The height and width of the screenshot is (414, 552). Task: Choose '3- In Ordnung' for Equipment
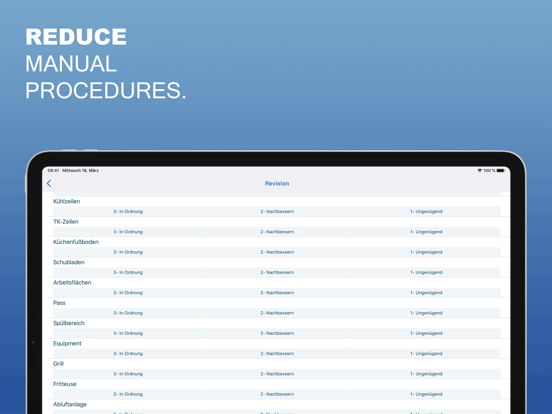click(x=128, y=354)
